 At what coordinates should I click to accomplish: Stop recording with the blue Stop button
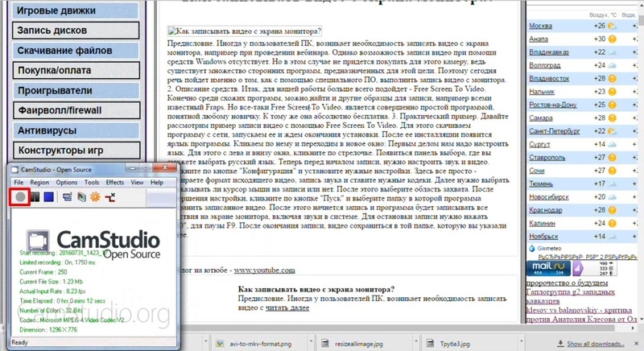tap(48, 197)
